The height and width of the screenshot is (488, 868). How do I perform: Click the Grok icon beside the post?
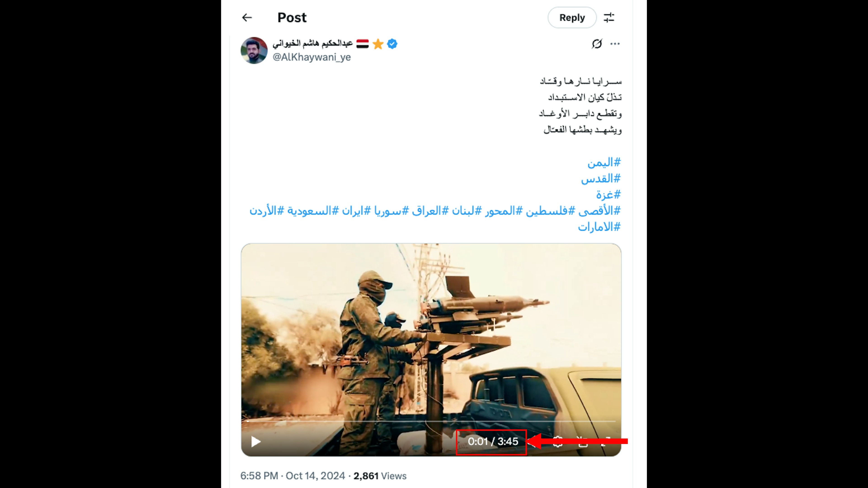pos(597,44)
